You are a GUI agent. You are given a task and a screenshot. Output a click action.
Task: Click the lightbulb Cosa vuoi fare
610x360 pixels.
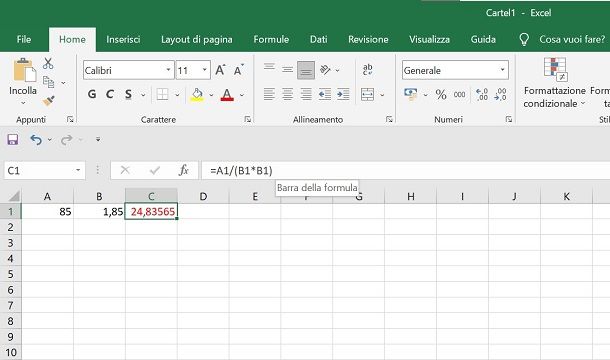click(x=524, y=39)
